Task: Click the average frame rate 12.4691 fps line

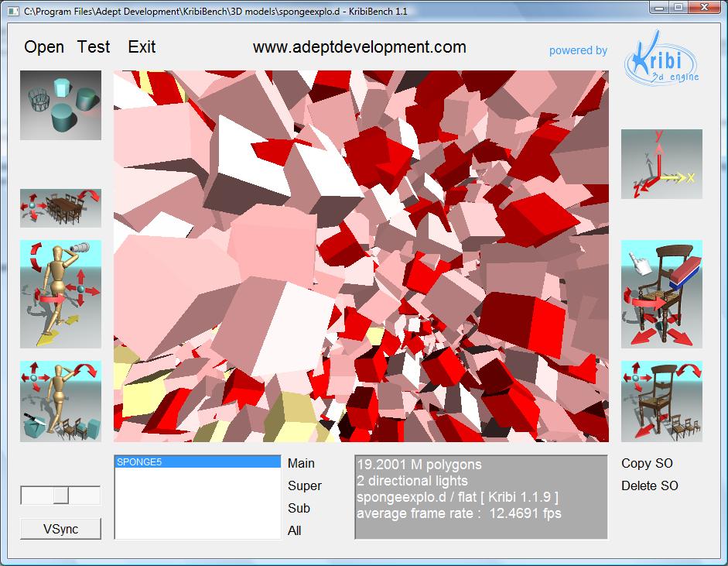Action: (459, 513)
